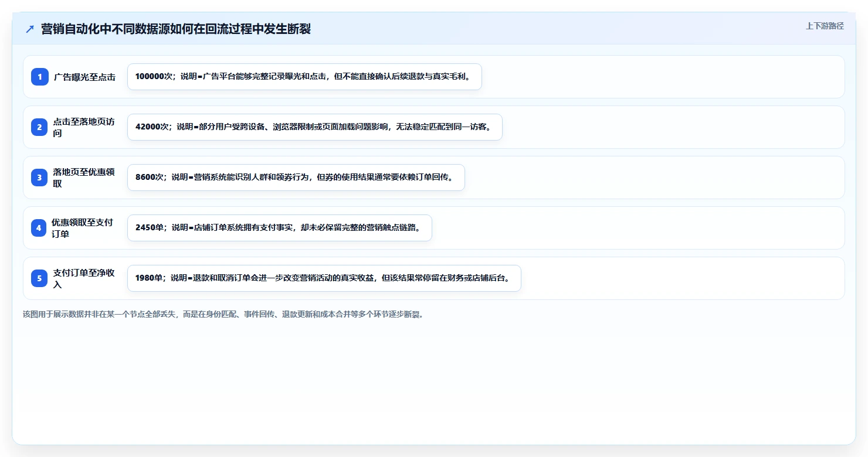Click the 支付订单至净收入 step label
Viewport: 868px width, 457px height.
click(84, 278)
